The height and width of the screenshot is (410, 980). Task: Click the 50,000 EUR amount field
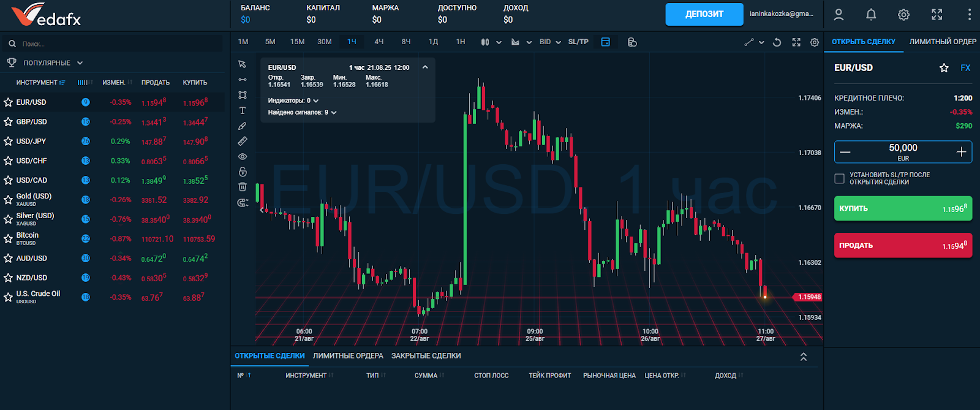click(903, 152)
